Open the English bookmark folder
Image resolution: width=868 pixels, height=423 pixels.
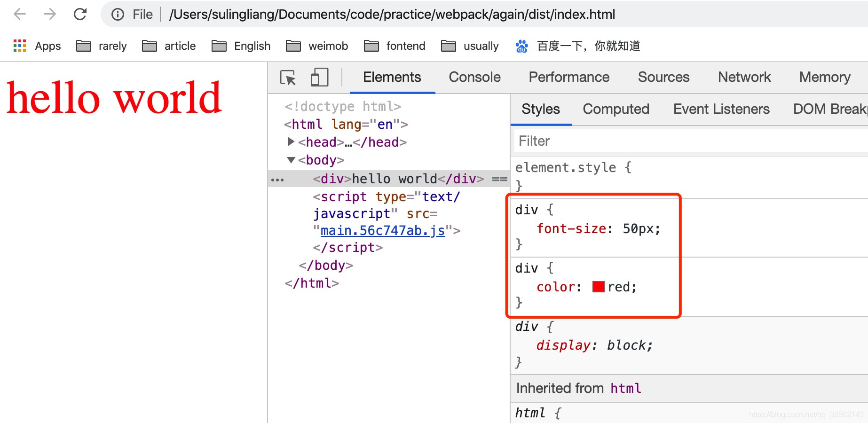(x=241, y=46)
